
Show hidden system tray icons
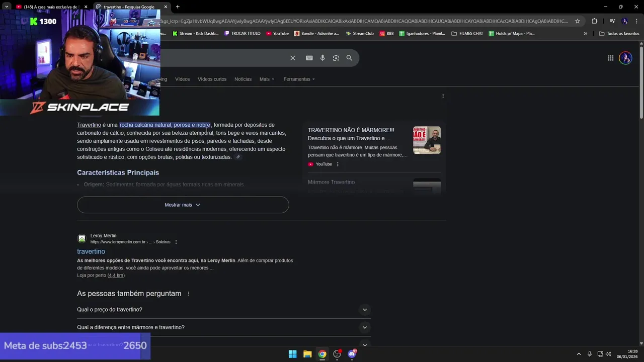579,354
